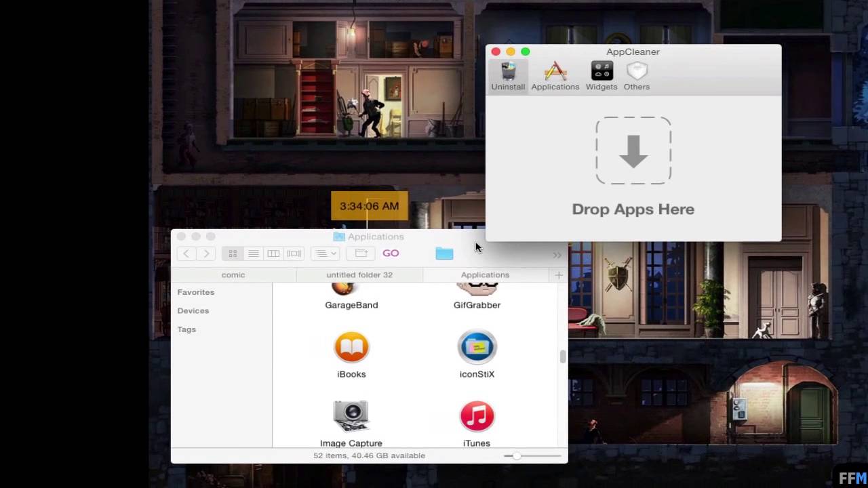The image size is (868, 488).
Task: Open the Widgets section in AppCleaner
Action: click(x=601, y=75)
